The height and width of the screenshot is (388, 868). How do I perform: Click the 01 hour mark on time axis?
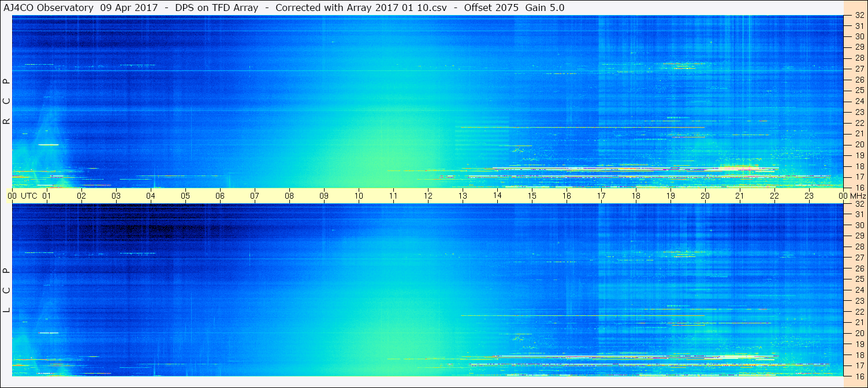[x=47, y=196]
